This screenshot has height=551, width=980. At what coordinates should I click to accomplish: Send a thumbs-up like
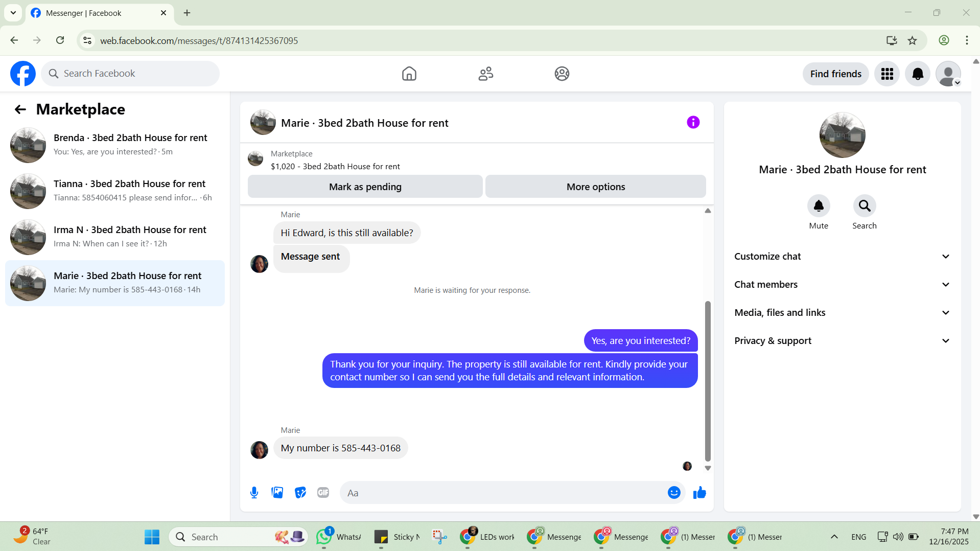pos(699,493)
